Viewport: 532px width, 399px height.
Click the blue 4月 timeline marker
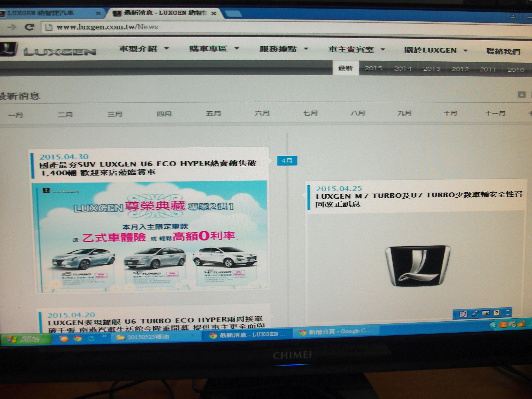pos(287,161)
